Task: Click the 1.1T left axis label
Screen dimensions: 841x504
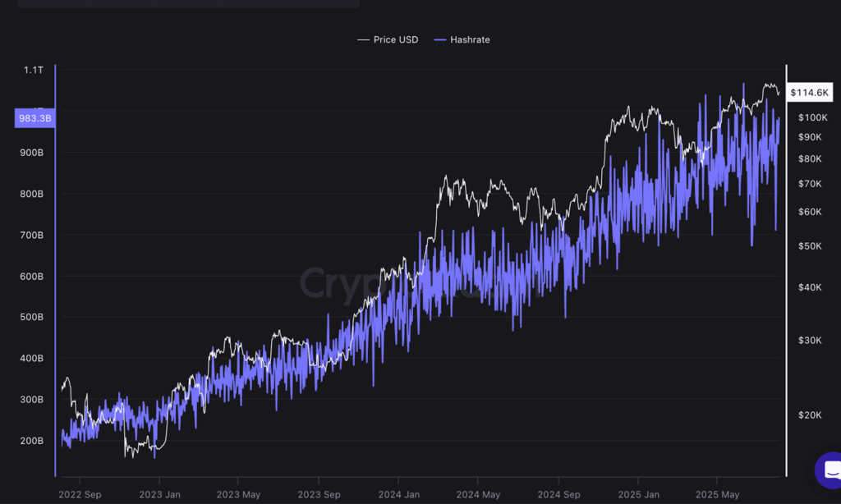Action: click(x=33, y=71)
